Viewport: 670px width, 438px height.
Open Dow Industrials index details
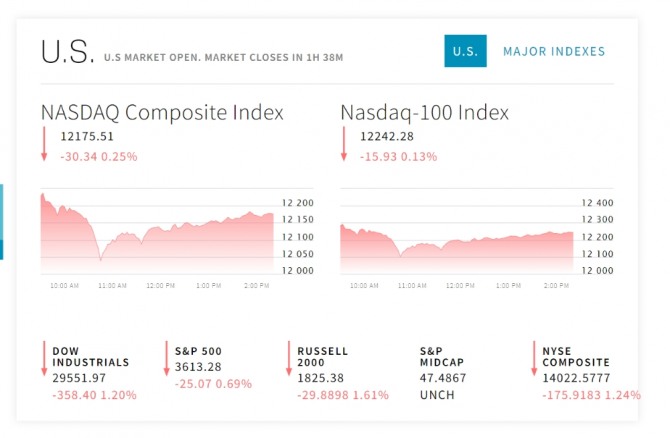90,357
